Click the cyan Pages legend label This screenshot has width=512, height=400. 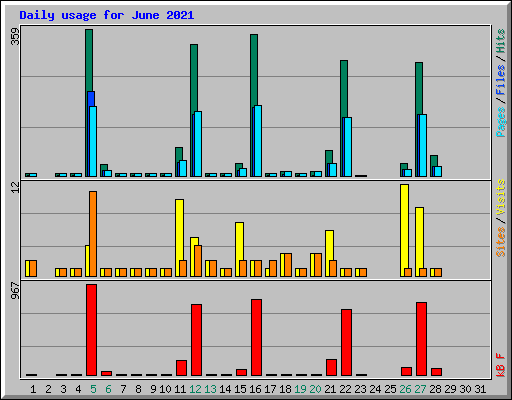[500, 122]
